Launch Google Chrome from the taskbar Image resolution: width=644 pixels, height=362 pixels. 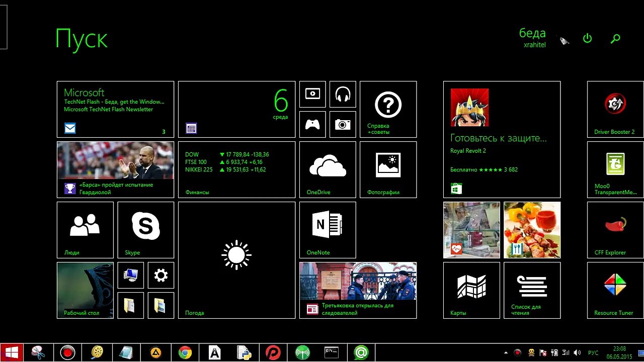coord(185,353)
